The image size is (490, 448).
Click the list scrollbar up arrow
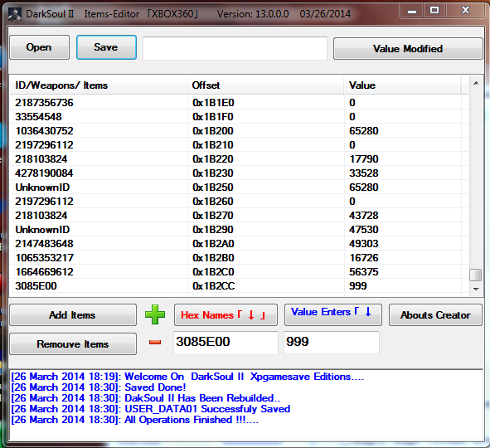[476, 83]
